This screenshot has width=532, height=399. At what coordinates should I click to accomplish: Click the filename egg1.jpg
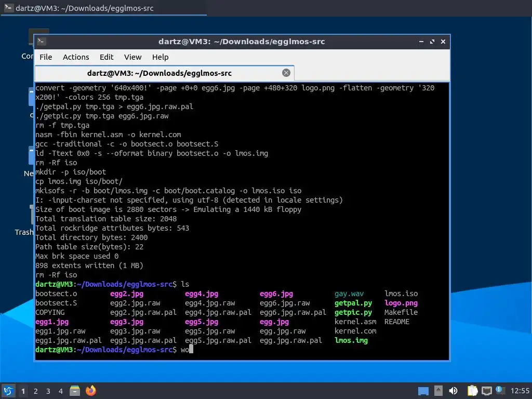(52, 322)
